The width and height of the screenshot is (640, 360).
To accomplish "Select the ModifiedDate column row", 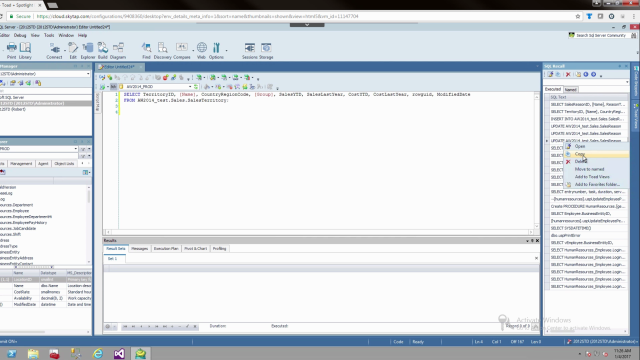I will point(46,304).
